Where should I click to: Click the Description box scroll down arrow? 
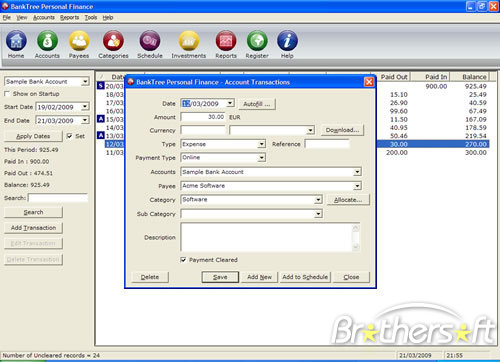(356, 247)
